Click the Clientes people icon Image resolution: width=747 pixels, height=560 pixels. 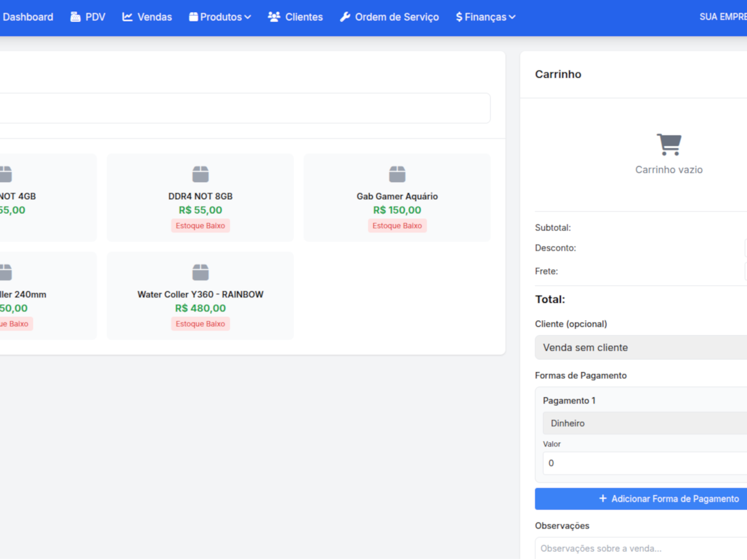pos(274,17)
